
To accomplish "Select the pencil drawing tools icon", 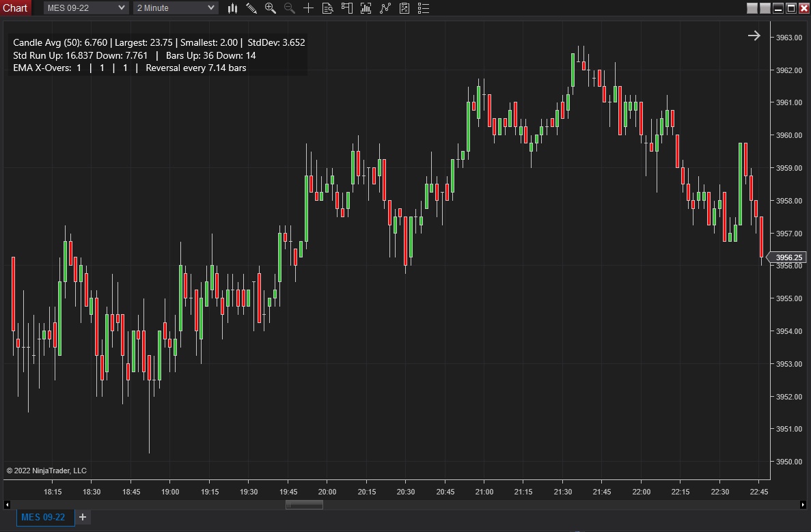I will (x=251, y=8).
